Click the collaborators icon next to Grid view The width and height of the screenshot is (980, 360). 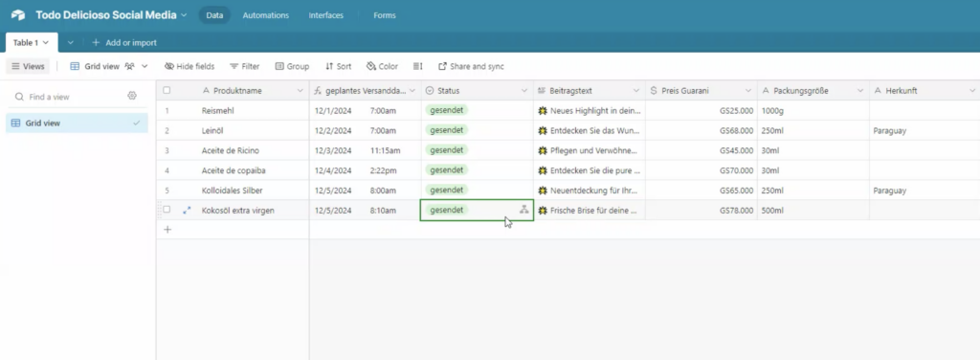(x=130, y=66)
